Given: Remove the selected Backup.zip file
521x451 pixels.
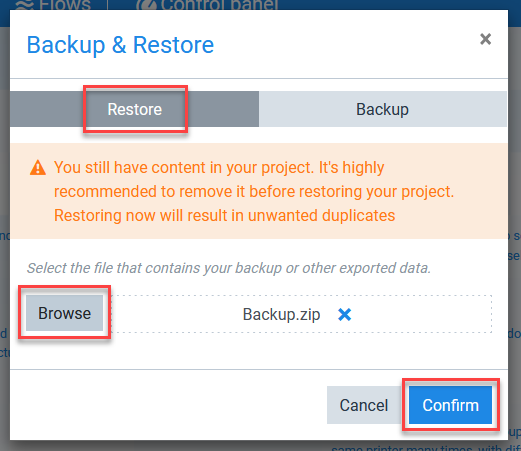Looking at the screenshot, I should pyautogui.click(x=344, y=314).
